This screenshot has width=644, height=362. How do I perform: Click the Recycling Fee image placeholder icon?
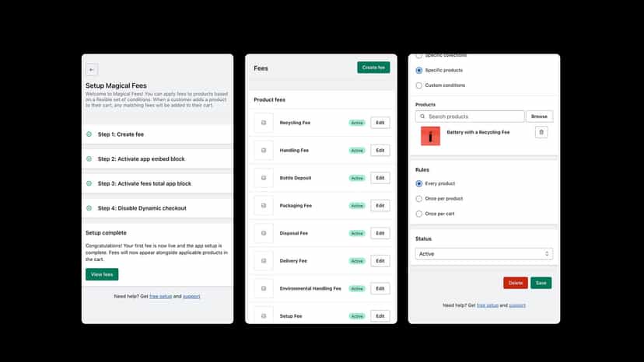point(264,123)
